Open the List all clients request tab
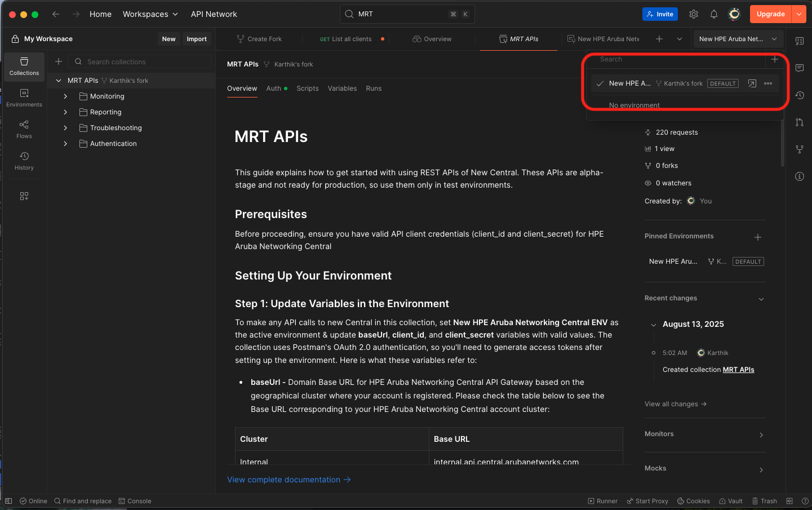This screenshot has height=510, width=812. click(x=346, y=39)
